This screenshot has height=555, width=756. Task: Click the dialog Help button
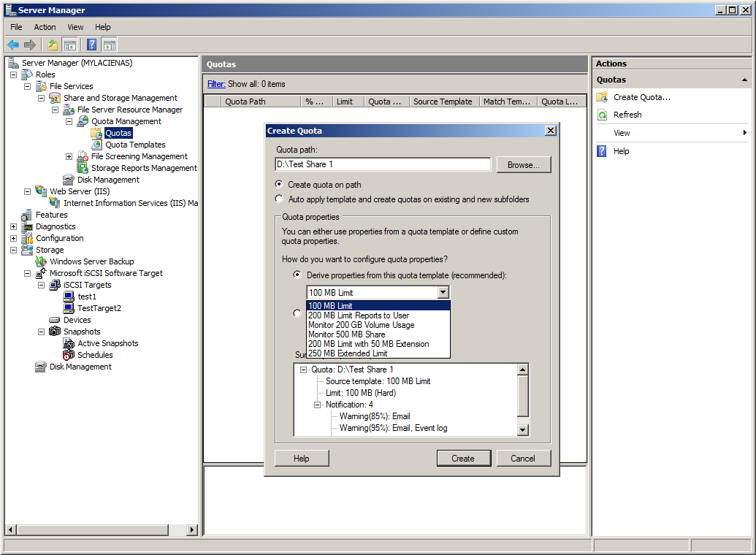pyautogui.click(x=302, y=459)
